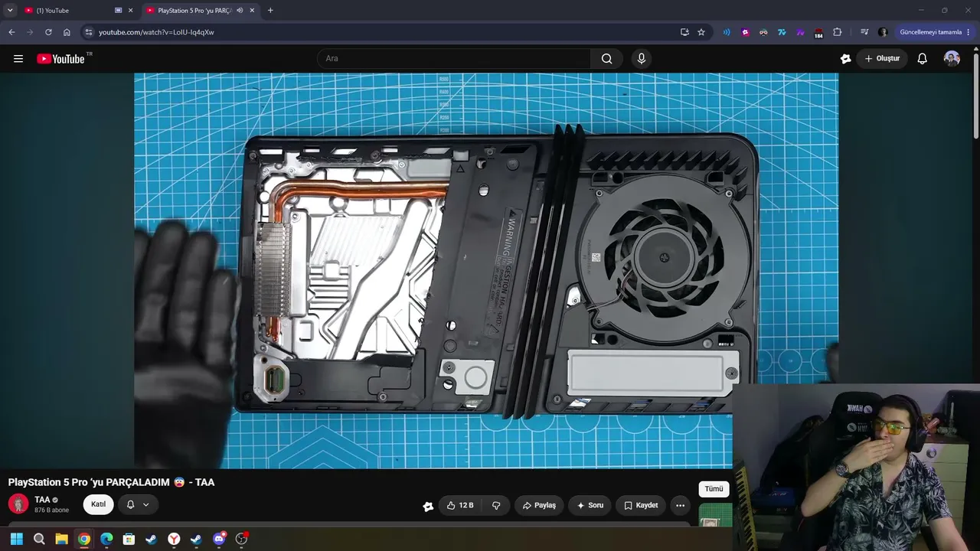Open the browser home page
The width and height of the screenshot is (980, 551).
pyautogui.click(x=67, y=32)
